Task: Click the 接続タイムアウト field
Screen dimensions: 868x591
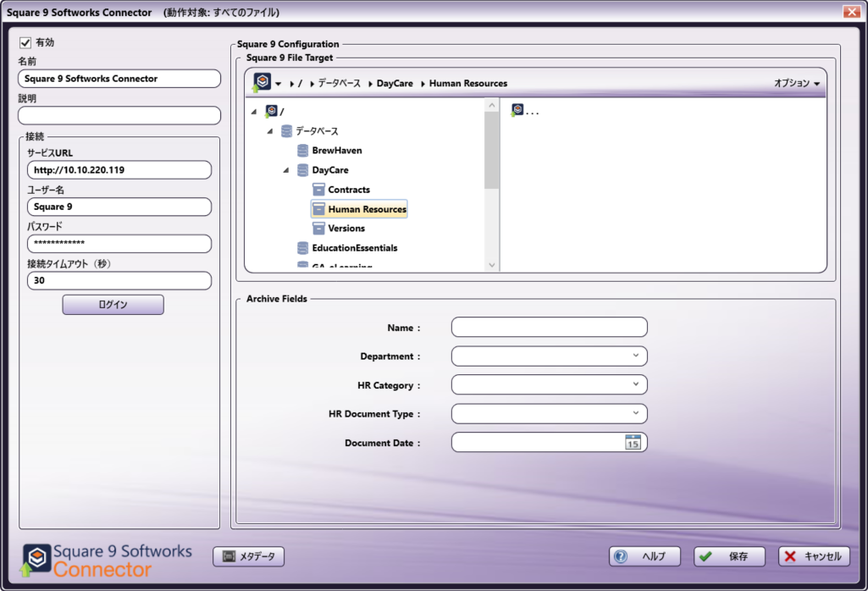Action: click(119, 280)
